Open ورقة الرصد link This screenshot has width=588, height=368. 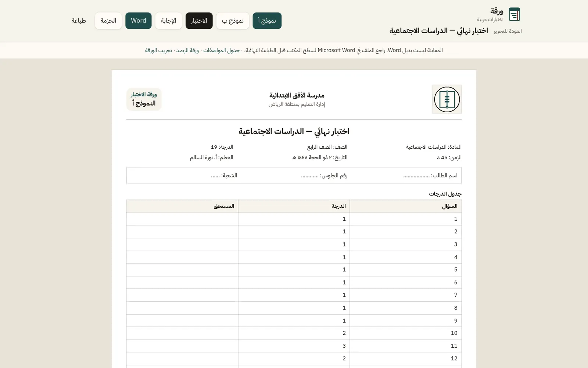tap(187, 50)
